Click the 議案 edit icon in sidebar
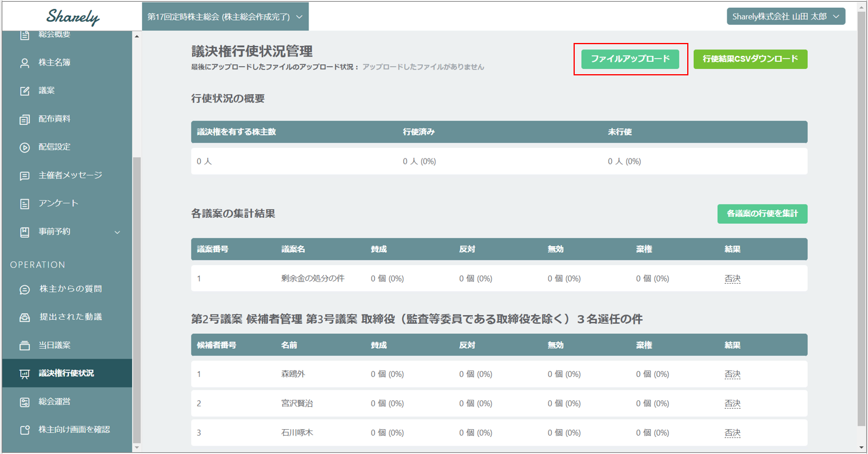This screenshot has width=868, height=454. point(25,91)
